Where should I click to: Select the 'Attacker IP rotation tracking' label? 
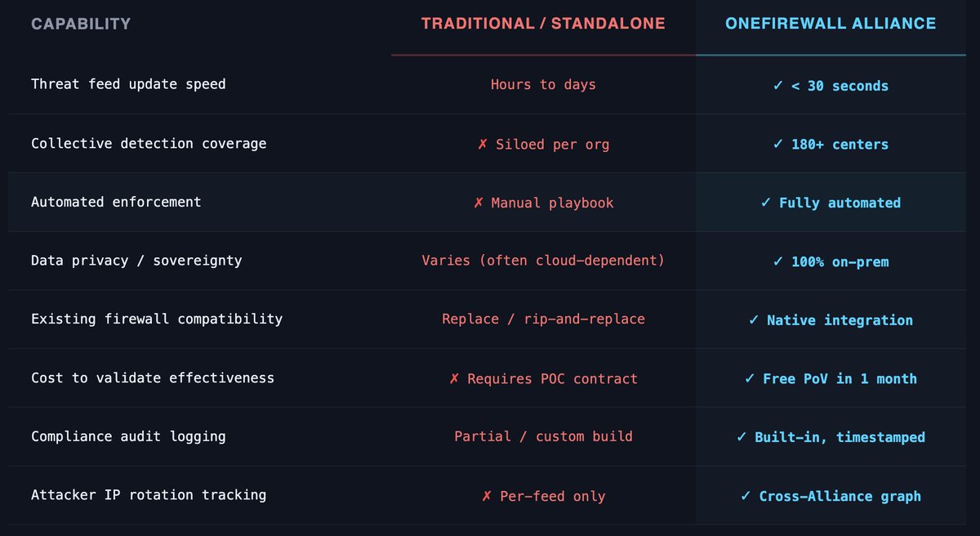(149, 494)
